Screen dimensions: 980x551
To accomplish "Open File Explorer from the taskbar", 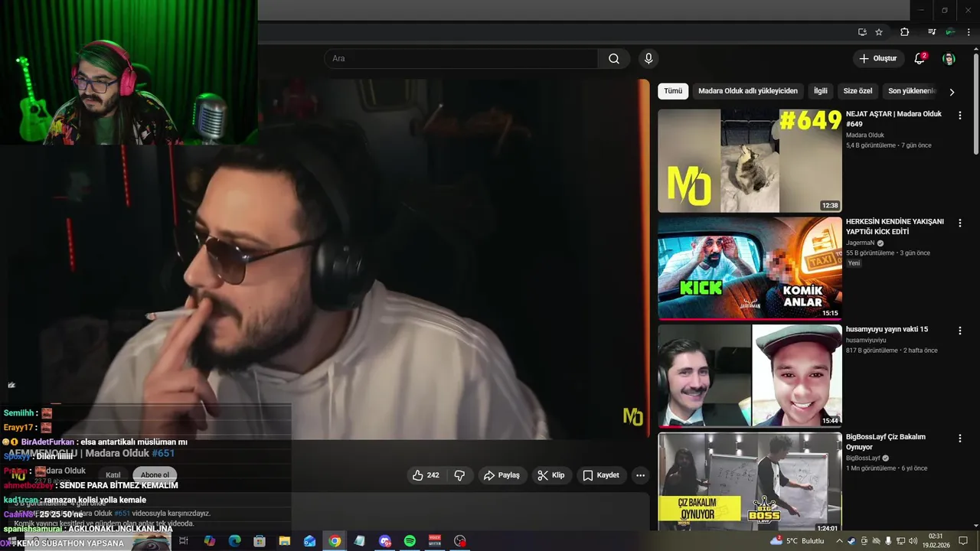I will click(284, 541).
